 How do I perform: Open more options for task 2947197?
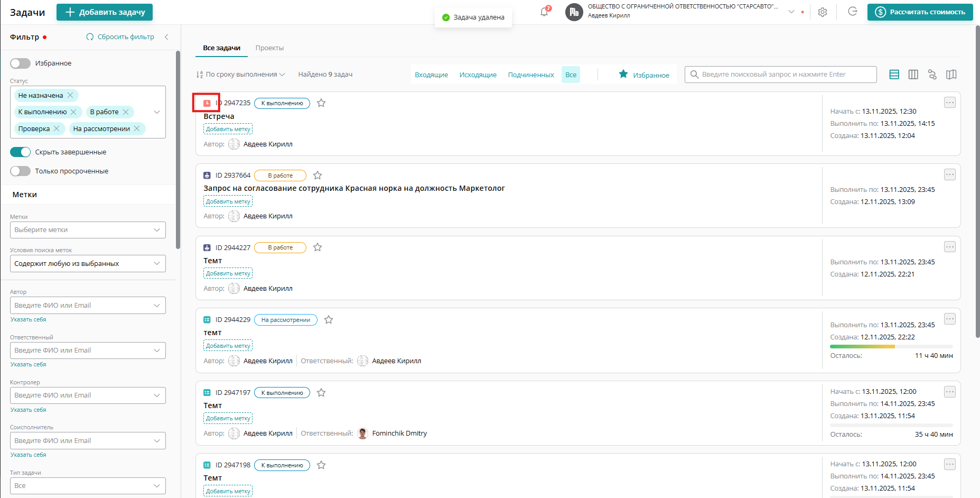[950, 392]
